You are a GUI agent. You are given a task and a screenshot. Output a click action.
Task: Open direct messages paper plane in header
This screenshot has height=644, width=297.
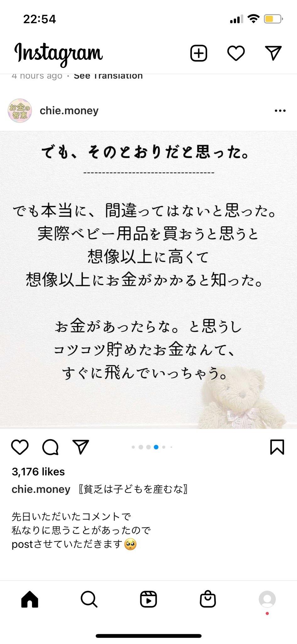coord(273,53)
